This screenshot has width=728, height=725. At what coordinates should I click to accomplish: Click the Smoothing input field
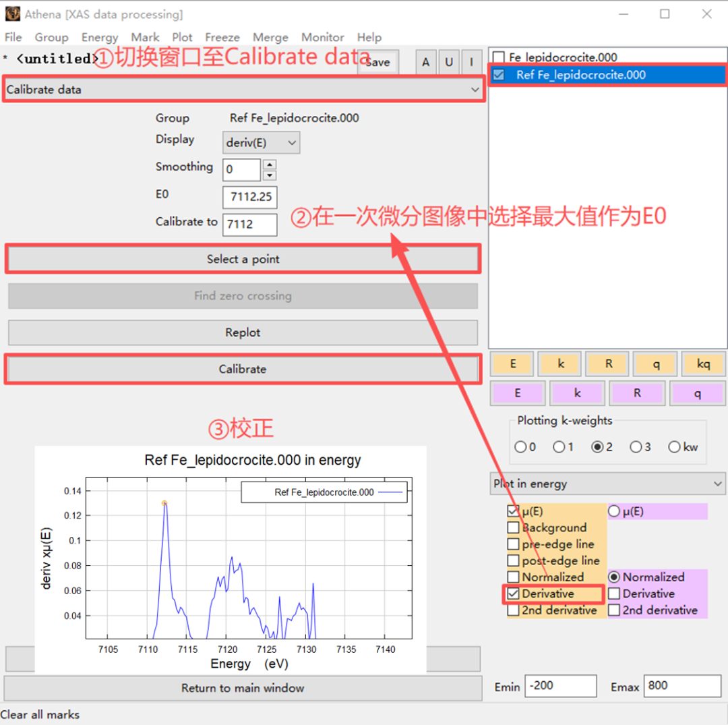click(x=241, y=169)
